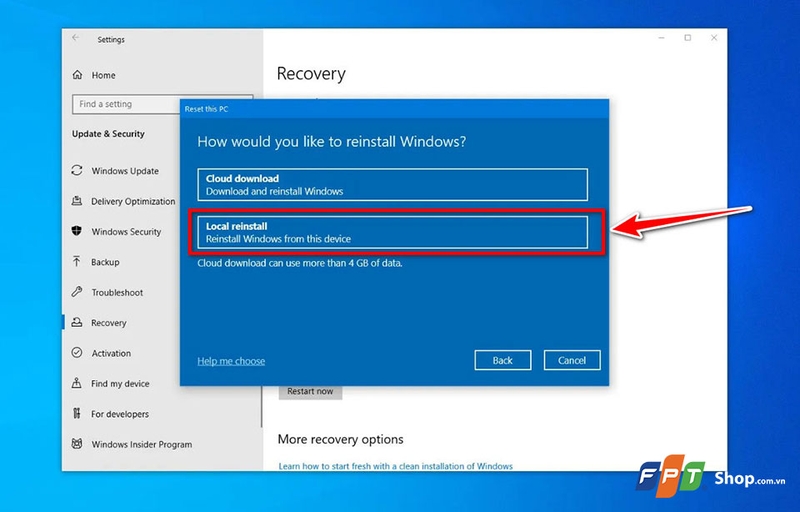Image resolution: width=800 pixels, height=512 pixels.
Task: Open the For developers label
Action: pyautogui.click(x=120, y=414)
